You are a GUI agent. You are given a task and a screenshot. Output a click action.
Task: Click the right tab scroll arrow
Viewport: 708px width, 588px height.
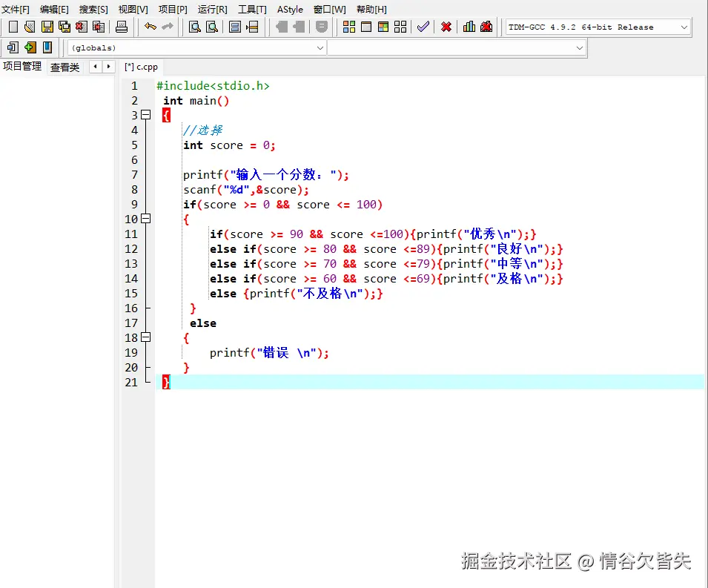click(108, 67)
